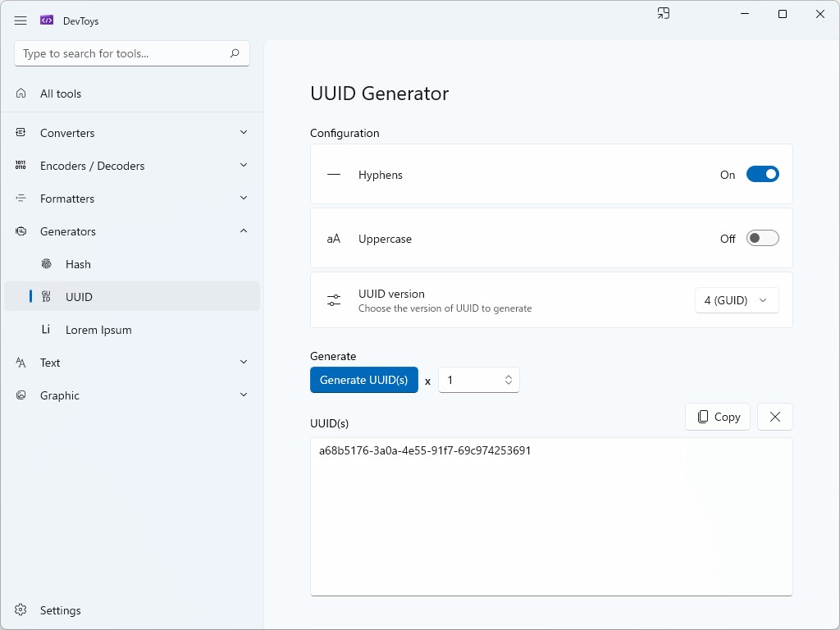The width and height of the screenshot is (840, 630).
Task: Click the search magnifier icon
Action: click(235, 53)
